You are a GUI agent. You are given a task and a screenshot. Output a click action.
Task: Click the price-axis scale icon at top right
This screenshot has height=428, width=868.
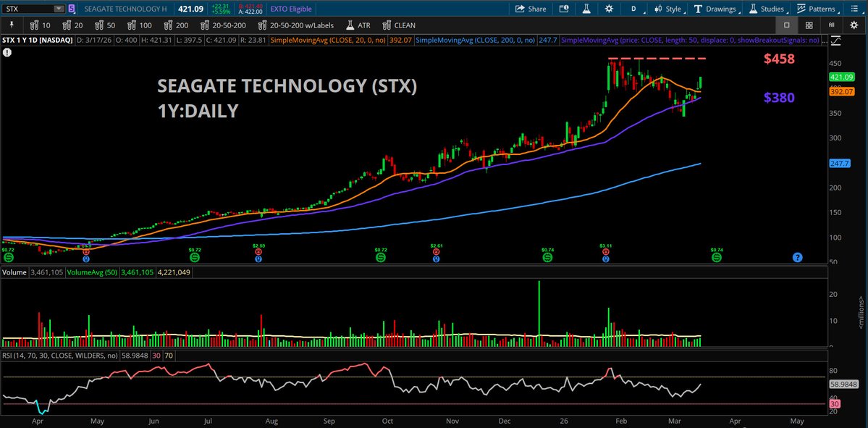tap(836, 41)
